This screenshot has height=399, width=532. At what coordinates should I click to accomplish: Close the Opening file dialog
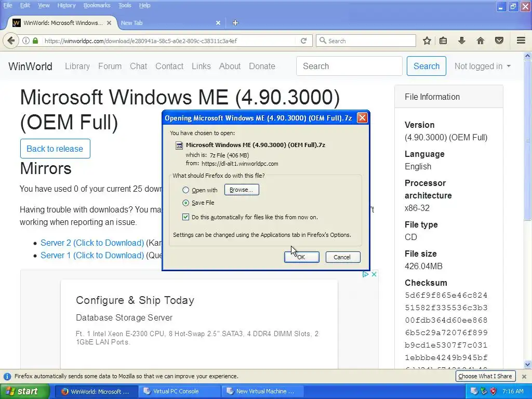point(362,118)
